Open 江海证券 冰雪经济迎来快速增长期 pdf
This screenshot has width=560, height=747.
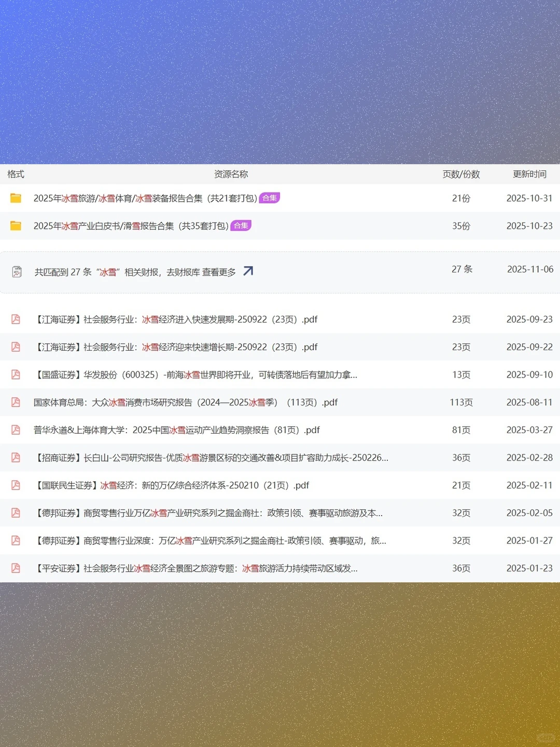[x=175, y=347]
